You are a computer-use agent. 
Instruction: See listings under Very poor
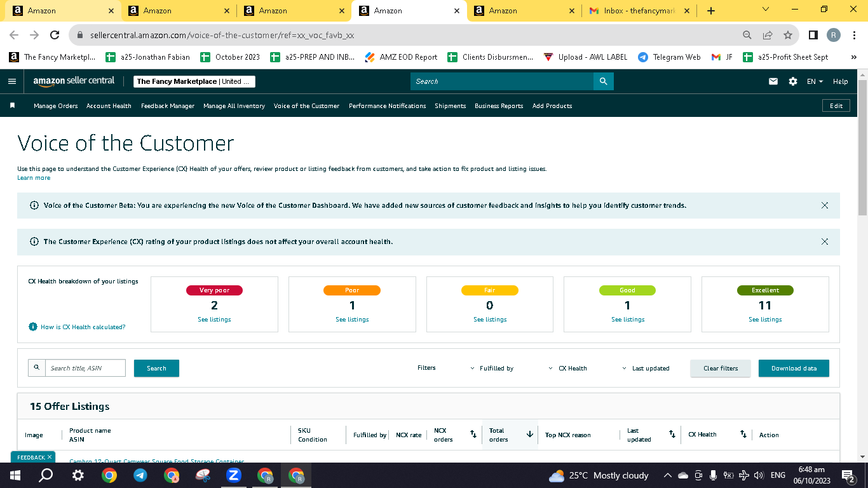point(214,320)
